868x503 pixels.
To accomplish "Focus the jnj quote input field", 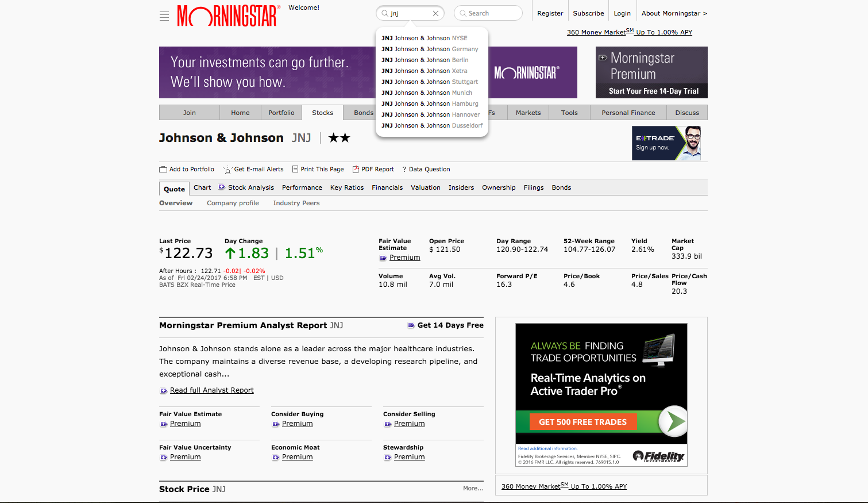I will [410, 13].
